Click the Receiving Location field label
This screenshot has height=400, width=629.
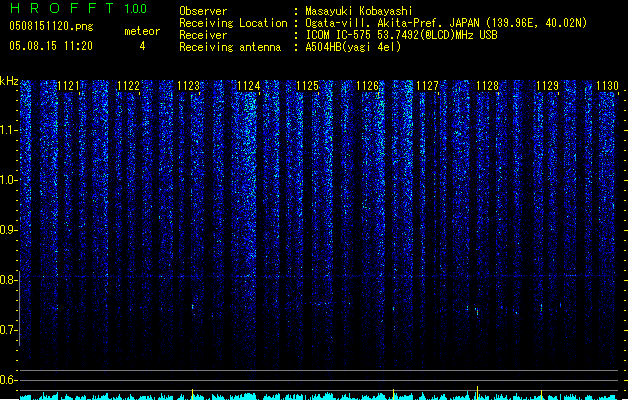[x=233, y=23]
